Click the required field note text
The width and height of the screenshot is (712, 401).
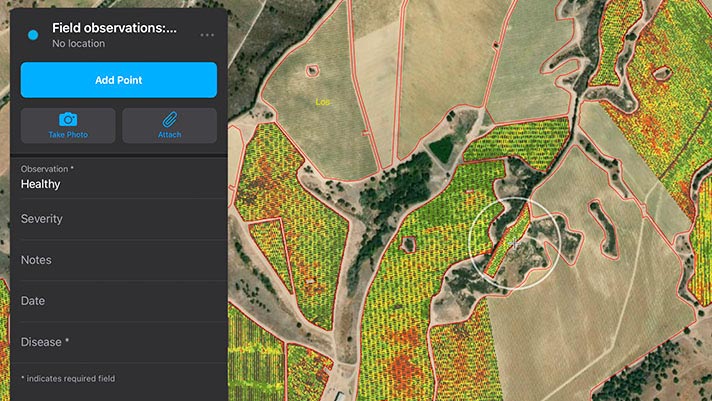[68, 378]
